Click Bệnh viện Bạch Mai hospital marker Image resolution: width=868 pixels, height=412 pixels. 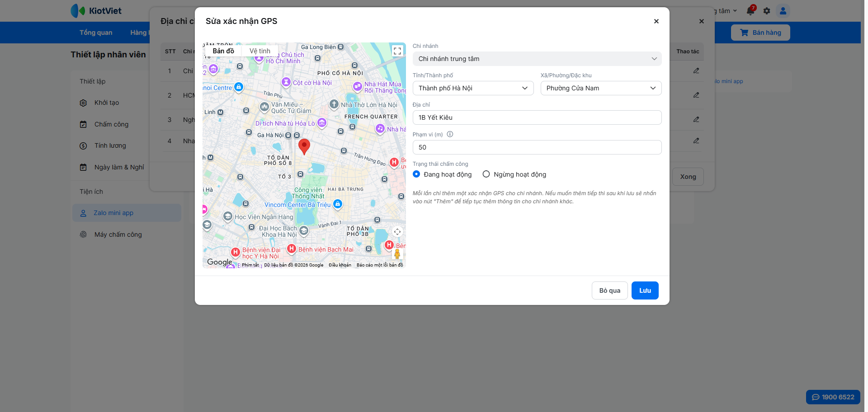click(x=292, y=248)
